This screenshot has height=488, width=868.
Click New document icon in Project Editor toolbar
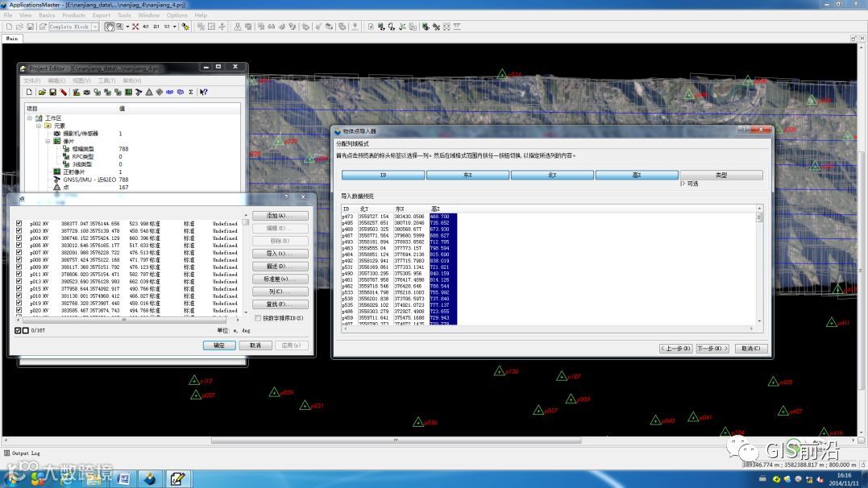(x=29, y=93)
